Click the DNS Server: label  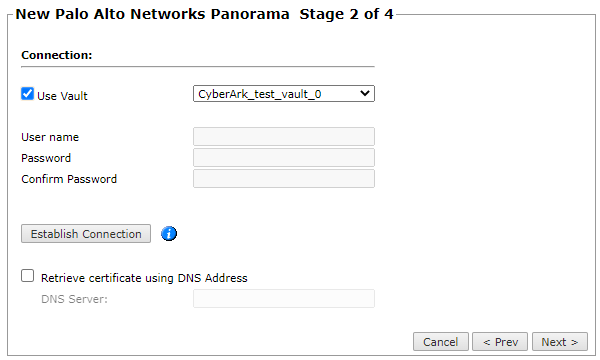pyautogui.click(x=74, y=299)
